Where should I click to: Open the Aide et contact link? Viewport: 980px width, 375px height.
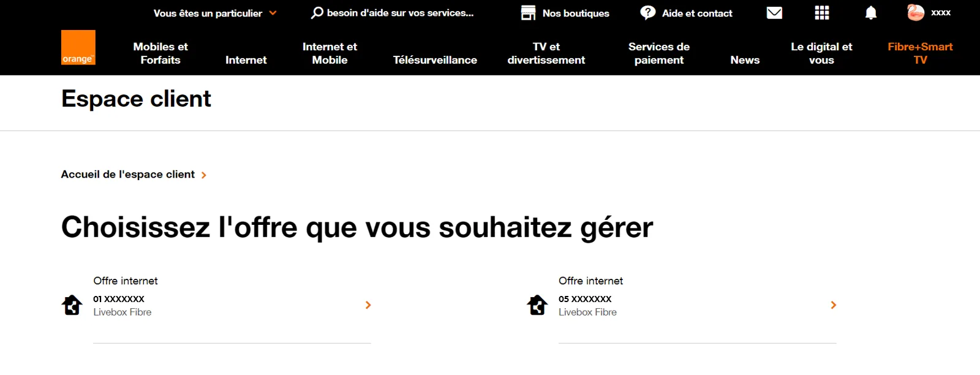pos(697,13)
